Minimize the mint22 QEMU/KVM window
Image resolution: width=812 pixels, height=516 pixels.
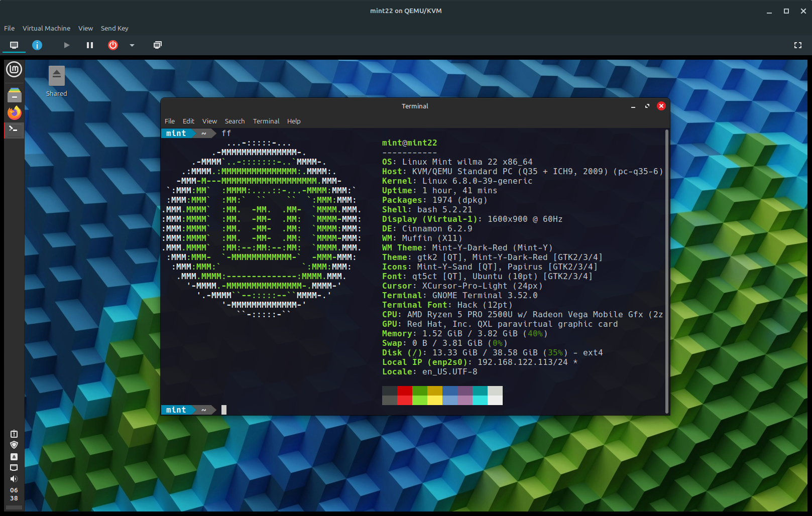(769, 11)
